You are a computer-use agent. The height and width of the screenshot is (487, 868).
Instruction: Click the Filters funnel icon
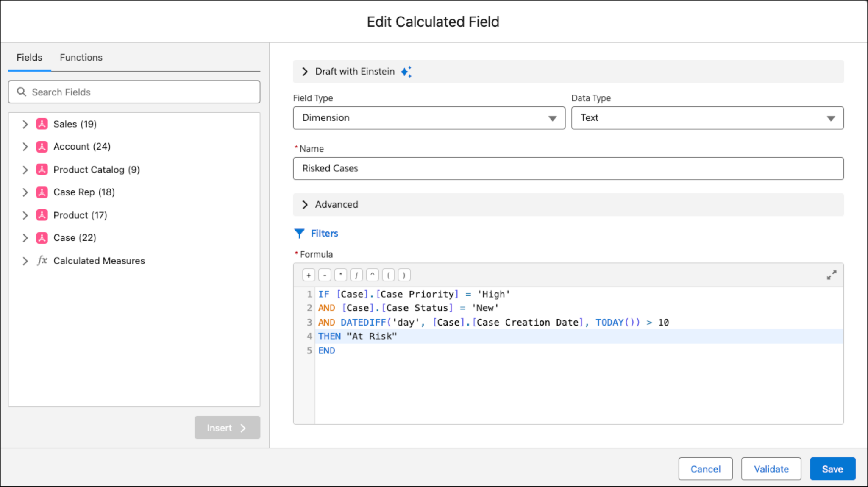pyautogui.click(x=299, y=234)
